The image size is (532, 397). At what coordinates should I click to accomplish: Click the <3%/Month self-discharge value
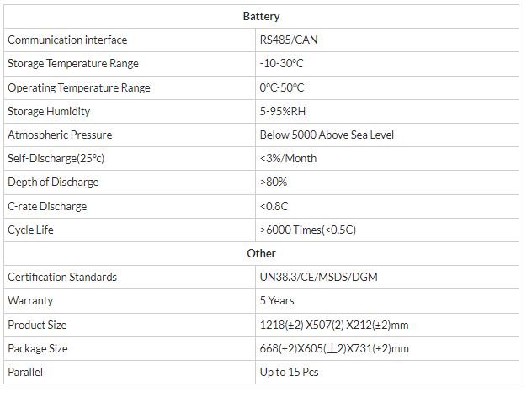pos(289,158)
